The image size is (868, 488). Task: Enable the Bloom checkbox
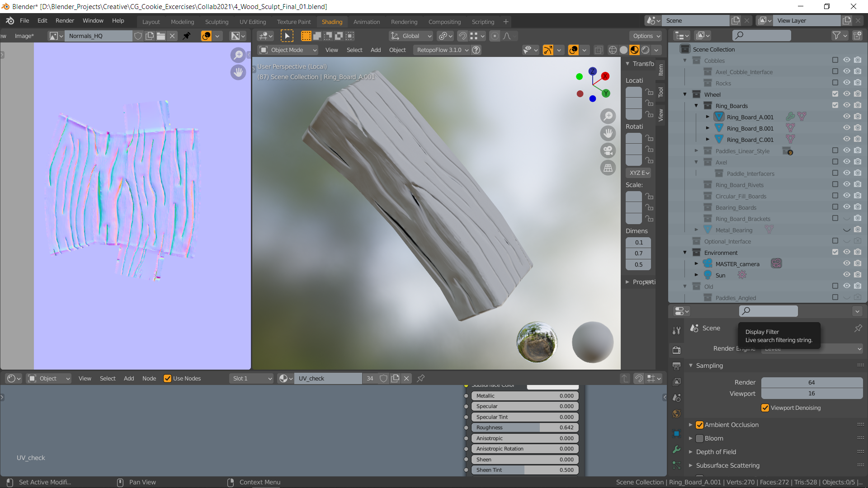(699, 438)
